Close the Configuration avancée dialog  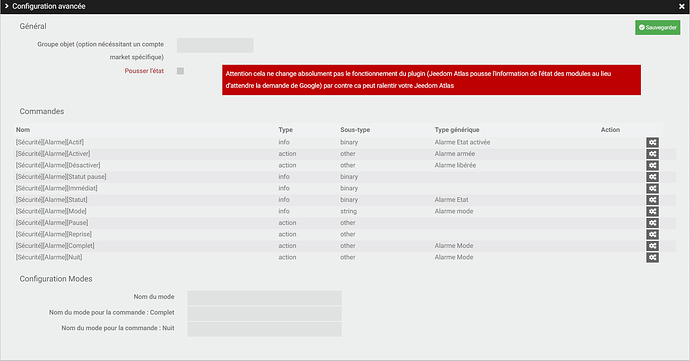(x=681, y=6)
